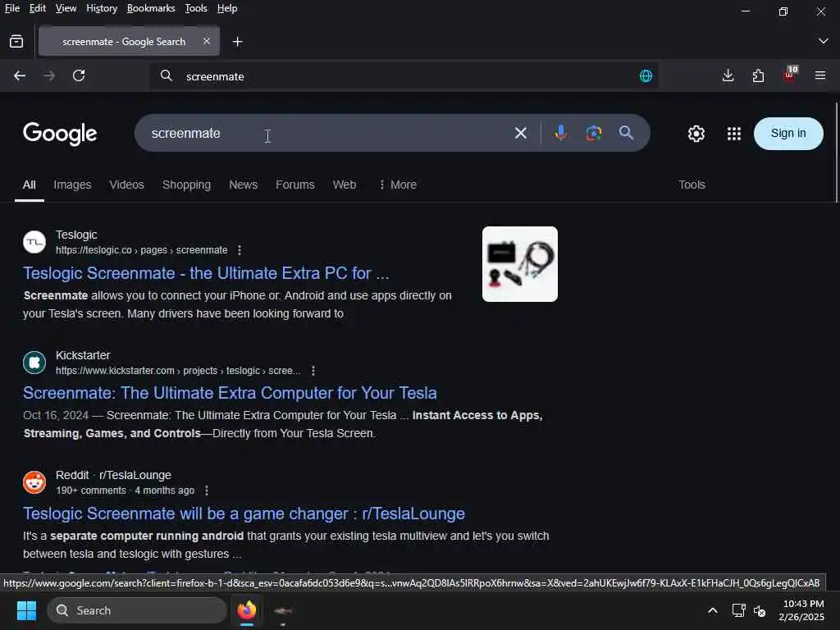Select the All results tab
The width and height of the screenshot is (840, 630).
pos(29,185)
